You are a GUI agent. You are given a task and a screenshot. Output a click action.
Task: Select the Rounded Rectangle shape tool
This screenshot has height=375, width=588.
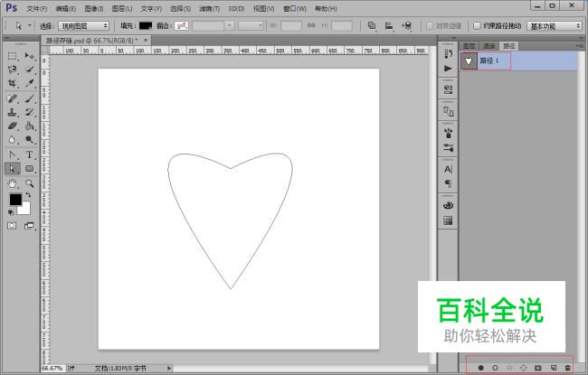tap(29, 169)
